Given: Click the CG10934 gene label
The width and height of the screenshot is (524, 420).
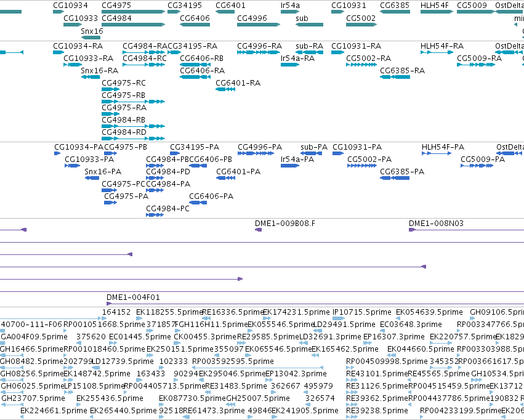Looking at the screenshot, I should [71, 6].
